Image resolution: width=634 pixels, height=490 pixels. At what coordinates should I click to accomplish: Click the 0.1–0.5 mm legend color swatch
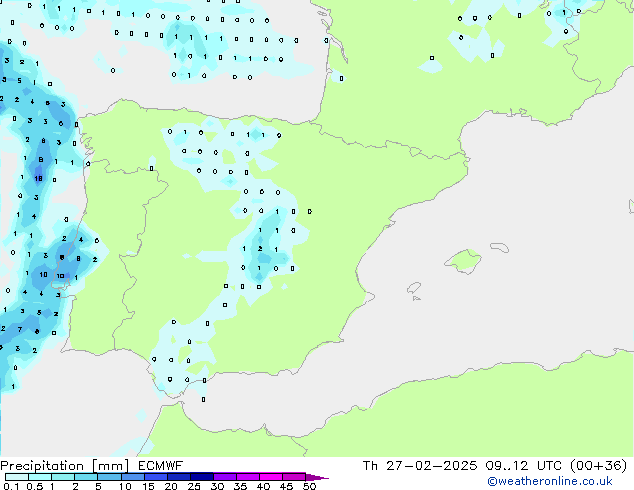pos(17,477)
